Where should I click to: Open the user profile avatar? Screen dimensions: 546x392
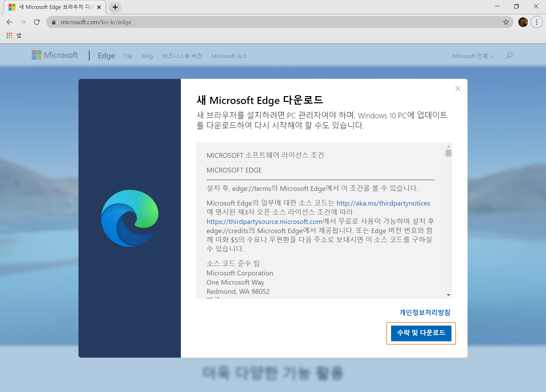click(x=523, y=22)
